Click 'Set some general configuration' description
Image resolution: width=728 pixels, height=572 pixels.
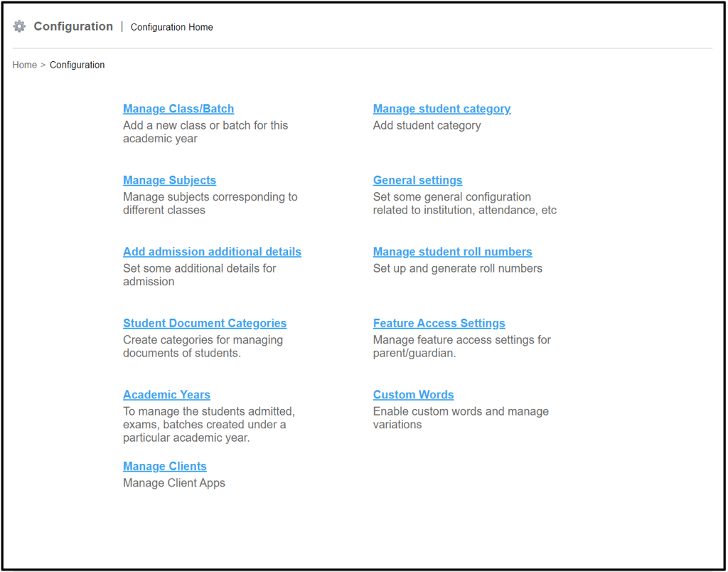(x=465, y=203)
